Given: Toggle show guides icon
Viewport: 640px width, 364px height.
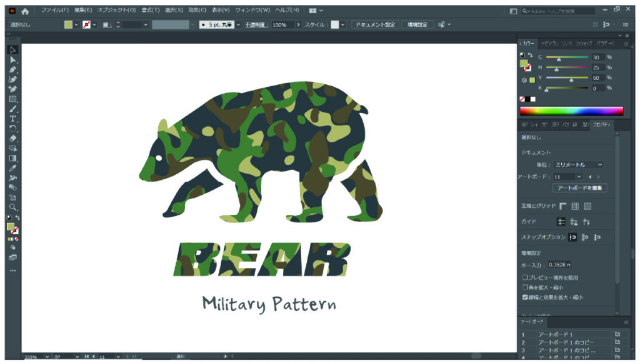Looking at the screenshot, I should (x=561, y=222).
